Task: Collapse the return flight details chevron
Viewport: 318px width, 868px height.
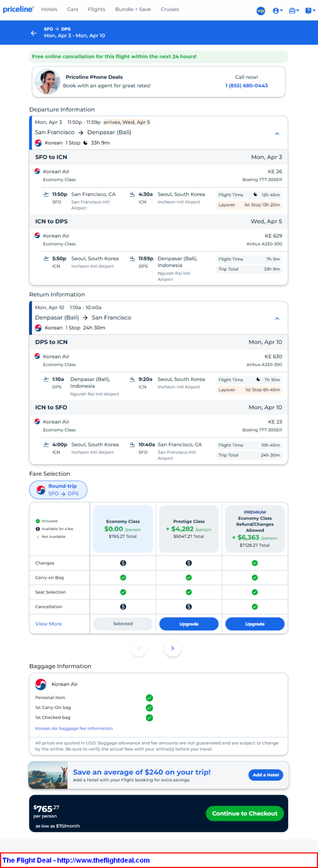Action: (277, 319)
